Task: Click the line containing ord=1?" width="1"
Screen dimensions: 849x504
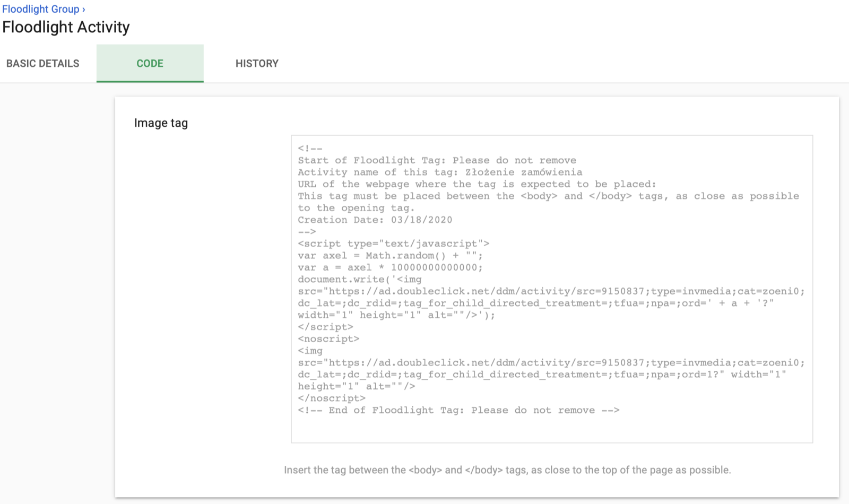Action: 542,375
